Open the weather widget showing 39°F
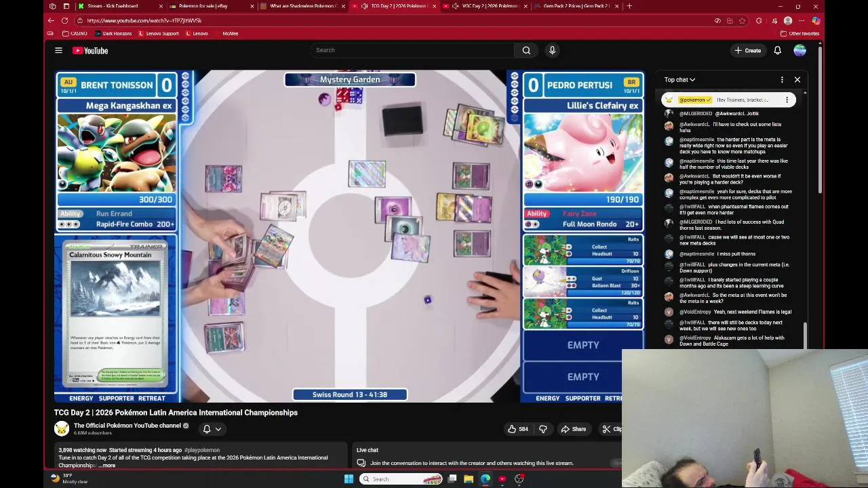The image size is (868, 488). 71,479
